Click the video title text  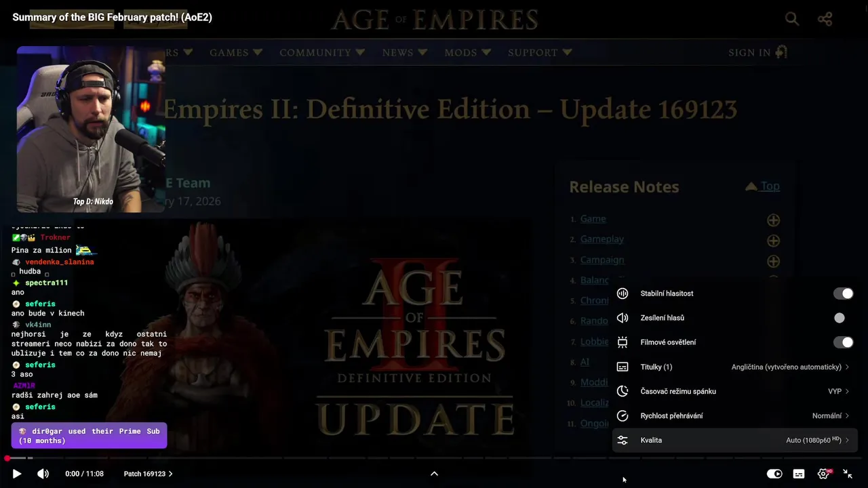click(112, 17)
